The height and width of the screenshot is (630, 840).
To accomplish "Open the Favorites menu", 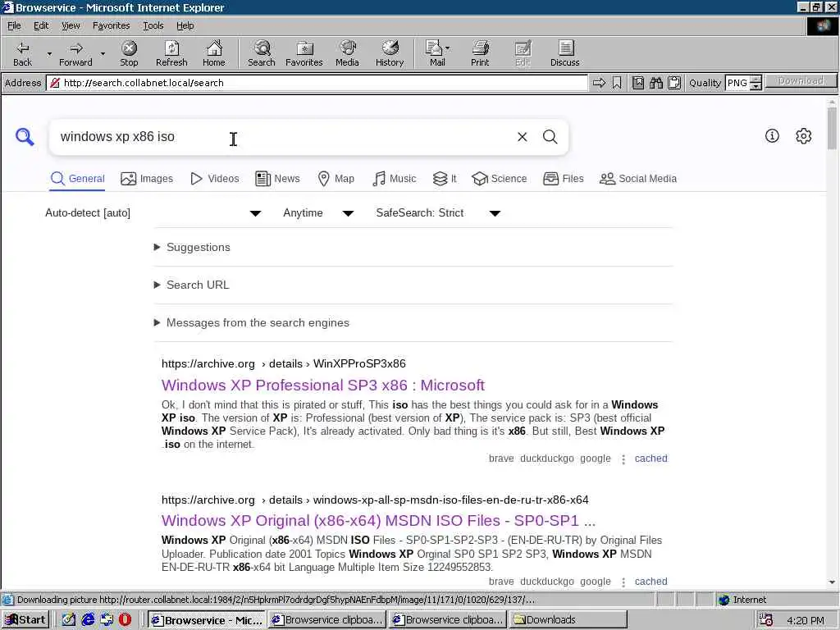I will pos(111,25).
